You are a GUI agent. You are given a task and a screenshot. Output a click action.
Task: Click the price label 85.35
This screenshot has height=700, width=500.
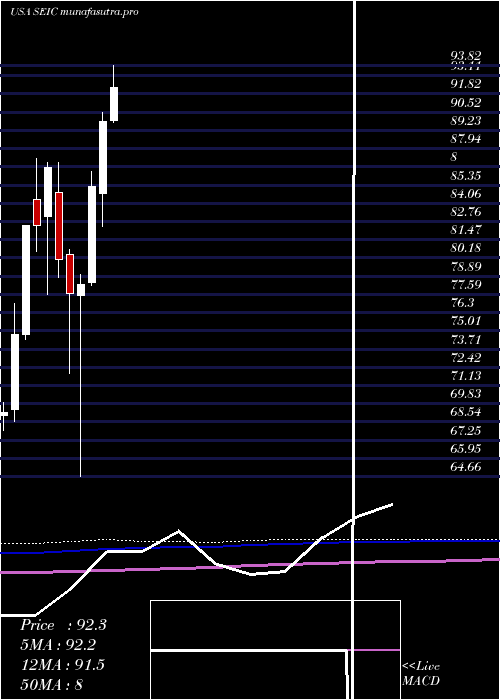click(466, 175)
